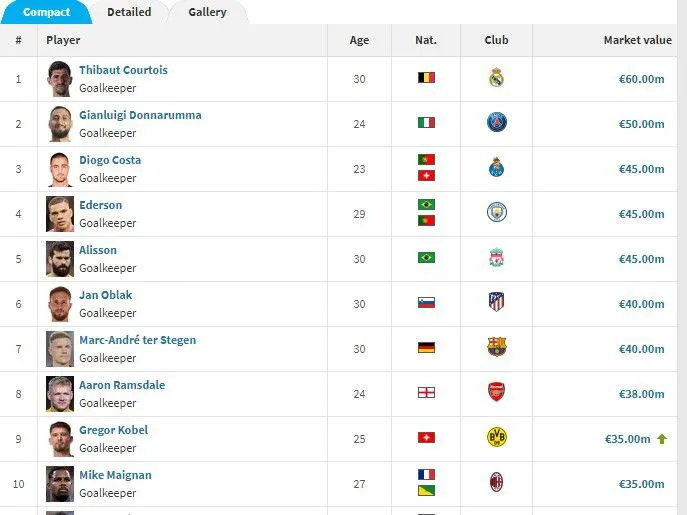Viewport: 687px width, 515px height.
Task: Click Gregor Kobel's €35.00m market value
Action: click(627, 439)
